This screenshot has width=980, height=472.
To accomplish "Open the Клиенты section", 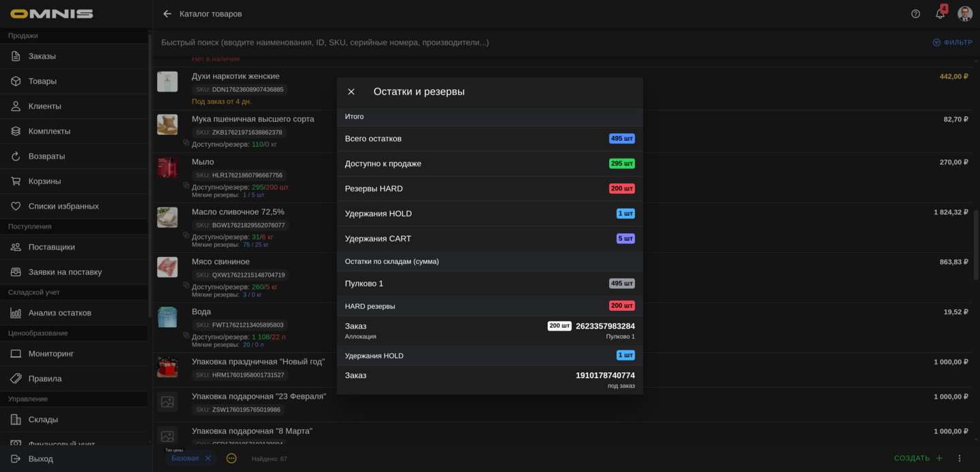I will click(x=14, y=106).
